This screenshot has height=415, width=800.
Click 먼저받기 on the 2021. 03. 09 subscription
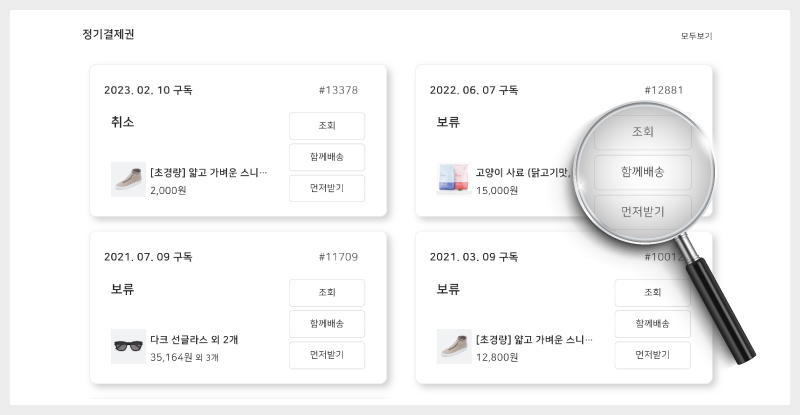click(x=652, y=355)
